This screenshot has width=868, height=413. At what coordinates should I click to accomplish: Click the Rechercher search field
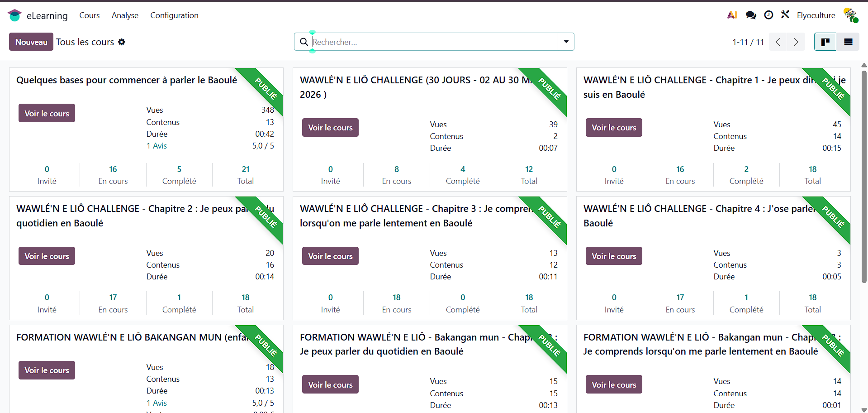tap(434, 42)
